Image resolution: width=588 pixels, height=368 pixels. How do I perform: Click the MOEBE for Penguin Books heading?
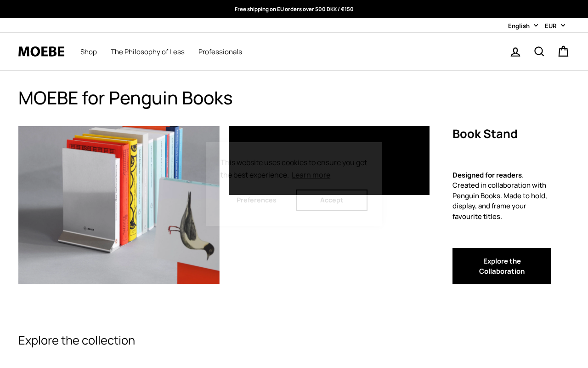coord(125,98)
